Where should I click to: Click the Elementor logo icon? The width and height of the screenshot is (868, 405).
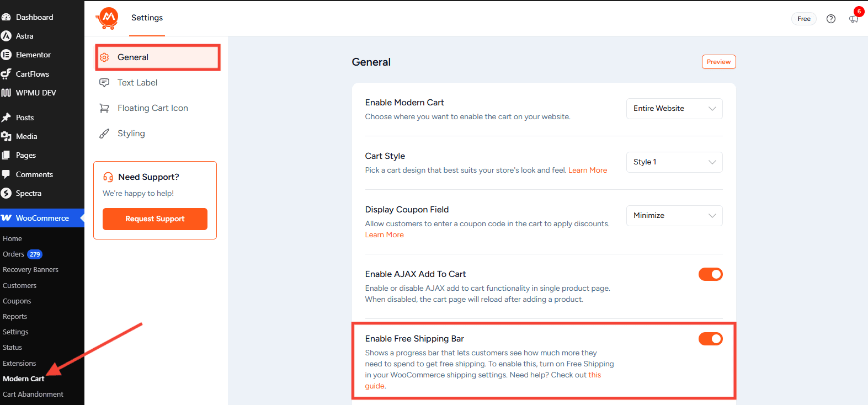coord(6,55)
